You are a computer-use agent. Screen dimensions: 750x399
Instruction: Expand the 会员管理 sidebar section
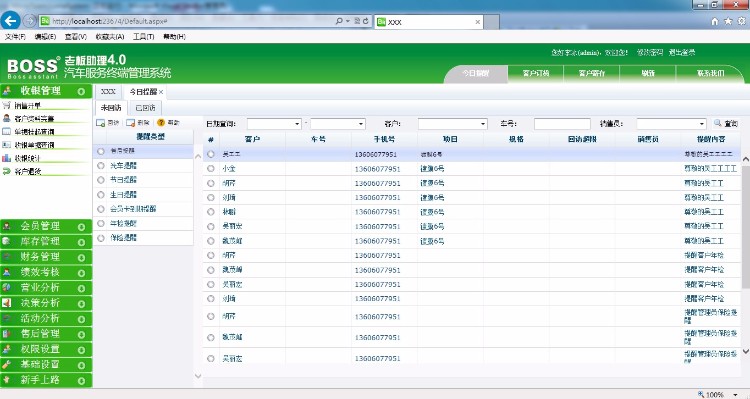point(81,226)
